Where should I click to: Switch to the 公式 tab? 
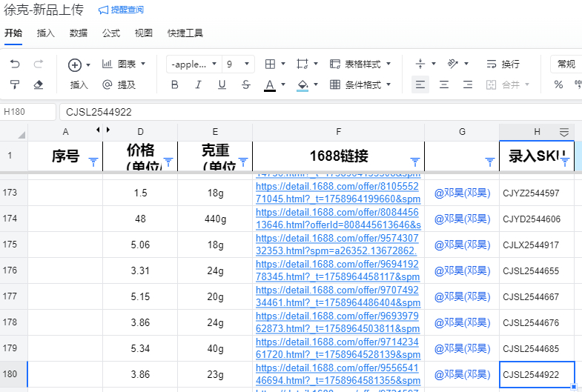[x=111, y=33]
